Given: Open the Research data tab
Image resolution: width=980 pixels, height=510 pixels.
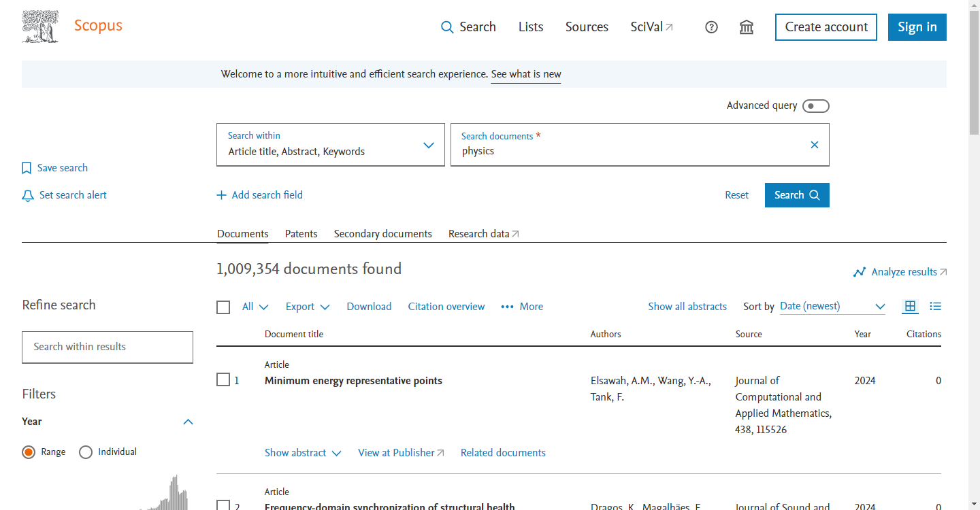Looking at the screenshot, I should [x=483, y=234].
